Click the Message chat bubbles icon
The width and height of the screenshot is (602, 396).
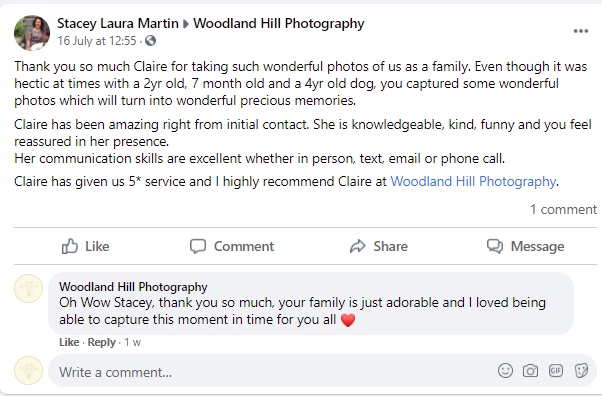(x=494, y=246)
